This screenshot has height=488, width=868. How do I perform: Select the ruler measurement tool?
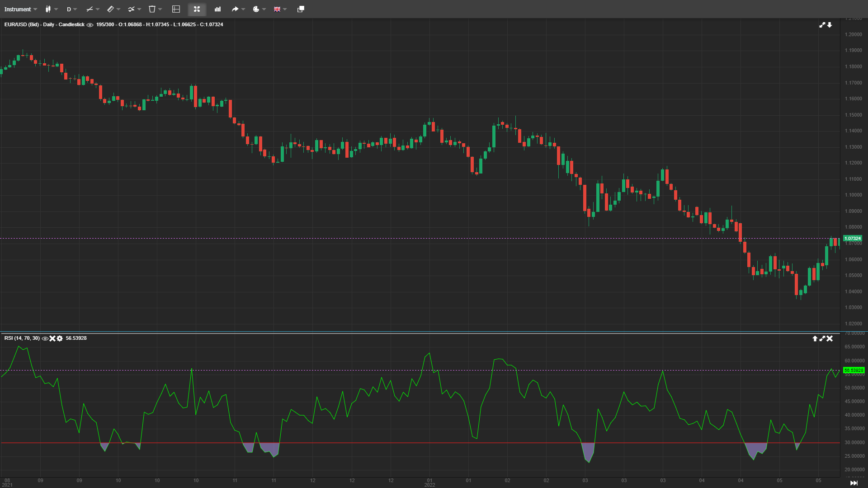pyautogui.click(x=110, y=9)
